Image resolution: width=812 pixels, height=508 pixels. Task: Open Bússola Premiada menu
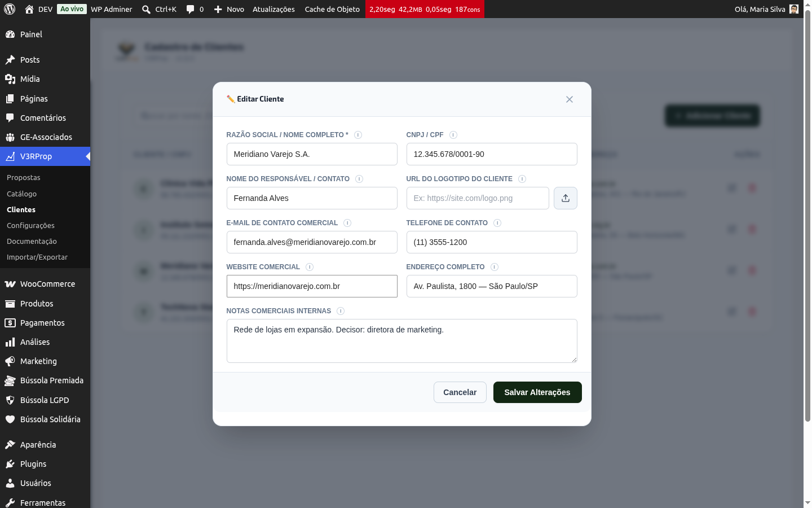[45, 380]
